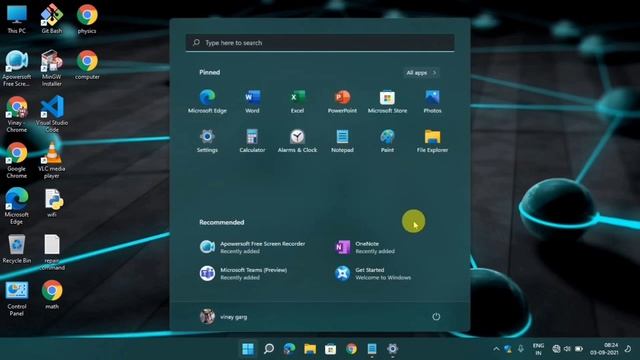Select the math Chrome desktop shortcut
640x360 pixels.
(52, 295)
